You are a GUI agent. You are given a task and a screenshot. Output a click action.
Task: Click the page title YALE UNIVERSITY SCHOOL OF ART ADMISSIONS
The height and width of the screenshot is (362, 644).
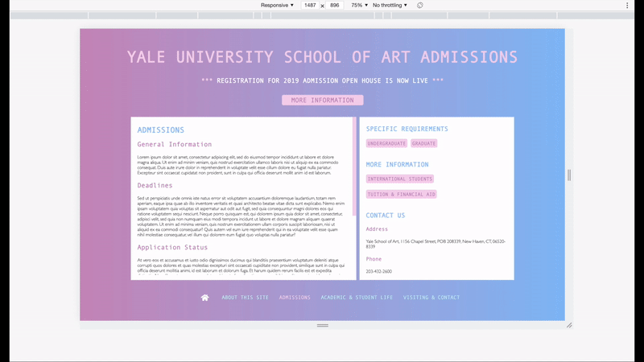pyautogui.click(x=323, y=57)
